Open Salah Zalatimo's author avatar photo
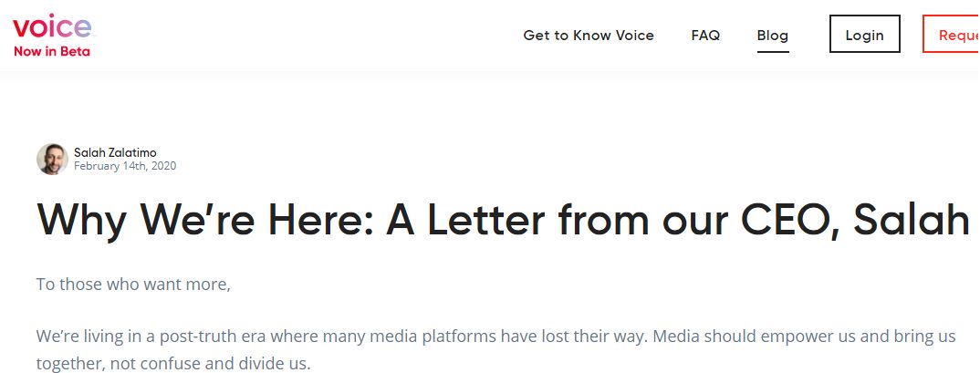The height and width of the screenshot is (373, 980). coord(53,159)
